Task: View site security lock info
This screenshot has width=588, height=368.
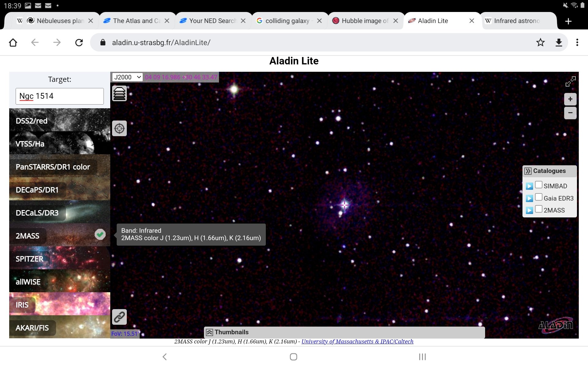Action: 103,42
